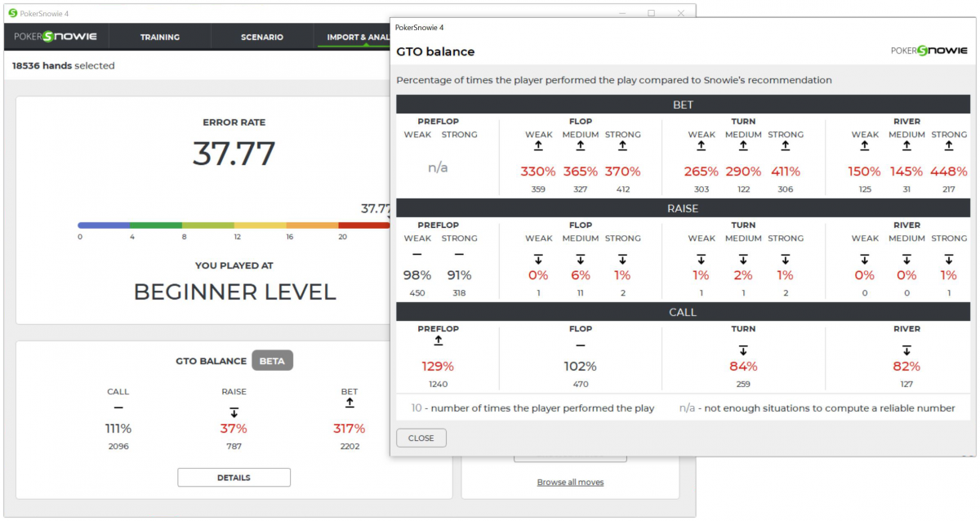Click up arrow above River Strong bet 448%
This screenshot has width=980, height=521.
click(948, 146)
